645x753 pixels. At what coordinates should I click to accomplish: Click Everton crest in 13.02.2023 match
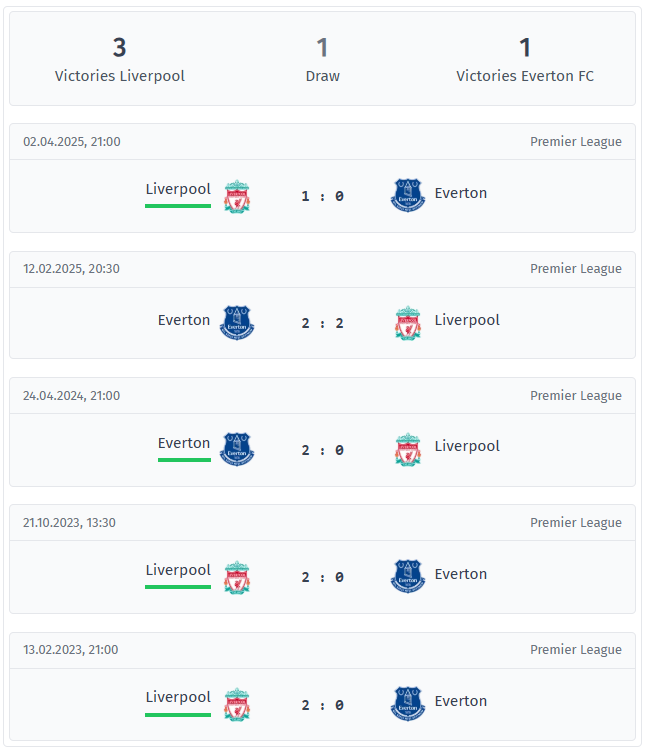408,704
